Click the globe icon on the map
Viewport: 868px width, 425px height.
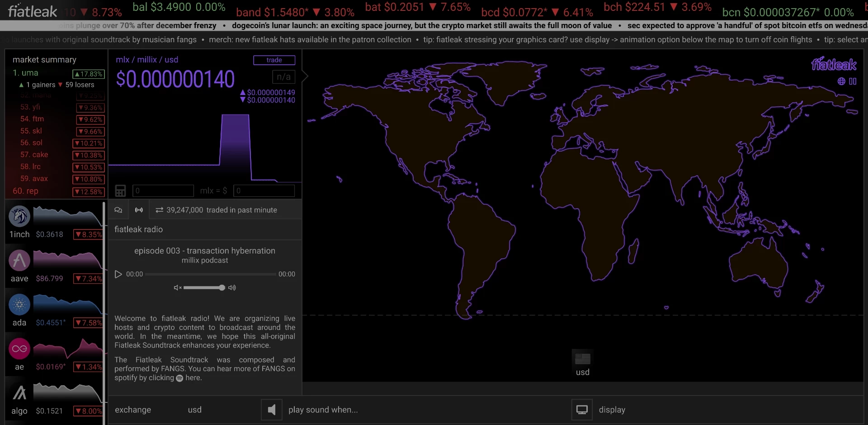pos(841,81)
